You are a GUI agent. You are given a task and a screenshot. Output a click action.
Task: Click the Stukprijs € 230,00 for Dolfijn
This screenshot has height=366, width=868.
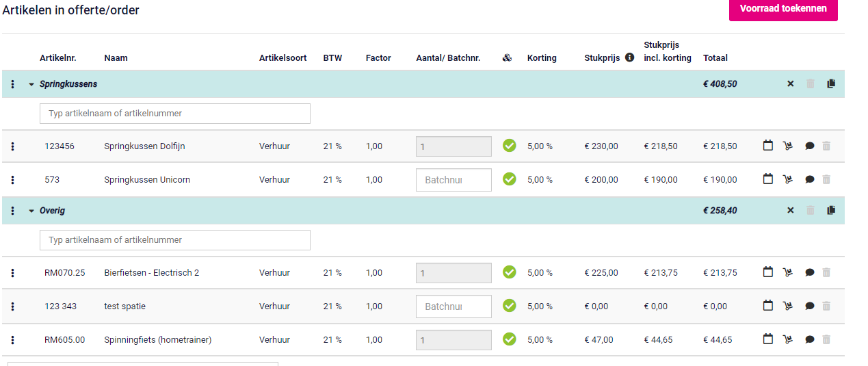click(601, 146)
